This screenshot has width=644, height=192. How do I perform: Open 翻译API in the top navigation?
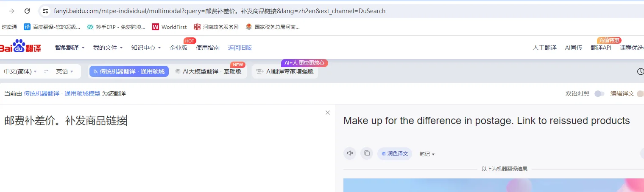point(601,48)
